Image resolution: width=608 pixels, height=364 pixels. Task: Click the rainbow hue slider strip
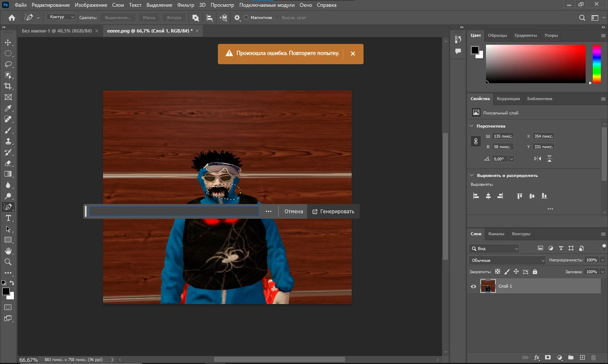tap(597, 64)
